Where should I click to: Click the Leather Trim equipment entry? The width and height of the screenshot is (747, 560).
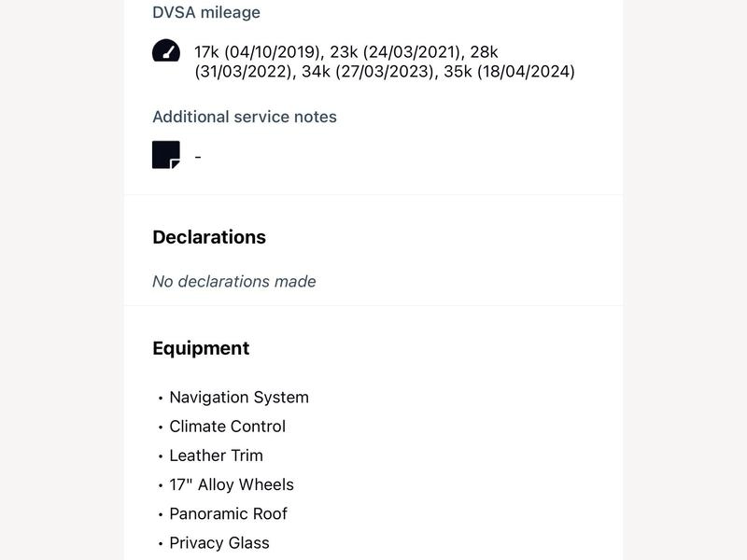tap(216, 455)
